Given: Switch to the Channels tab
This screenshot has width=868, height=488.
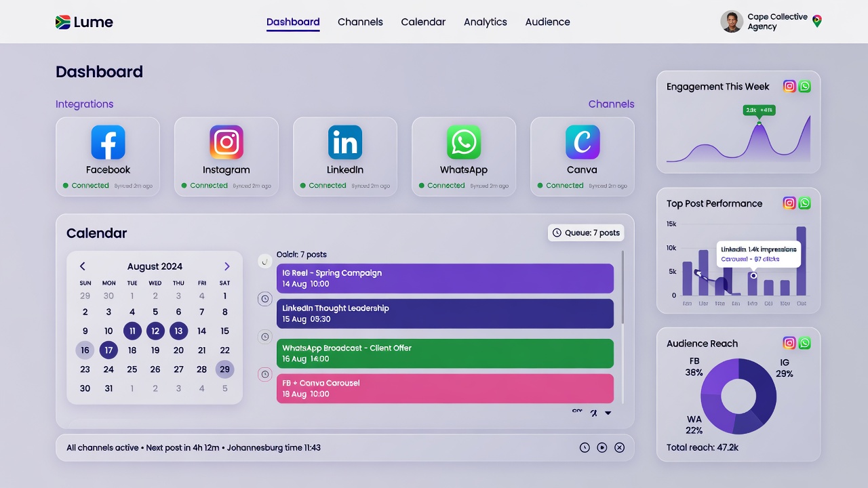Looking at the screenshot, I should (360, 22).
